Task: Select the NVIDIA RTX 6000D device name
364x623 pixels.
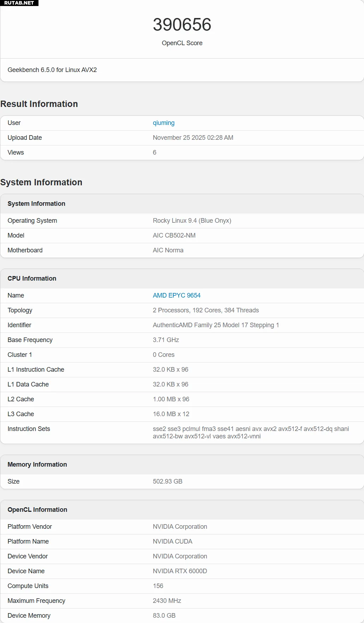Action: pyautogui.click(x=180, y=571)
